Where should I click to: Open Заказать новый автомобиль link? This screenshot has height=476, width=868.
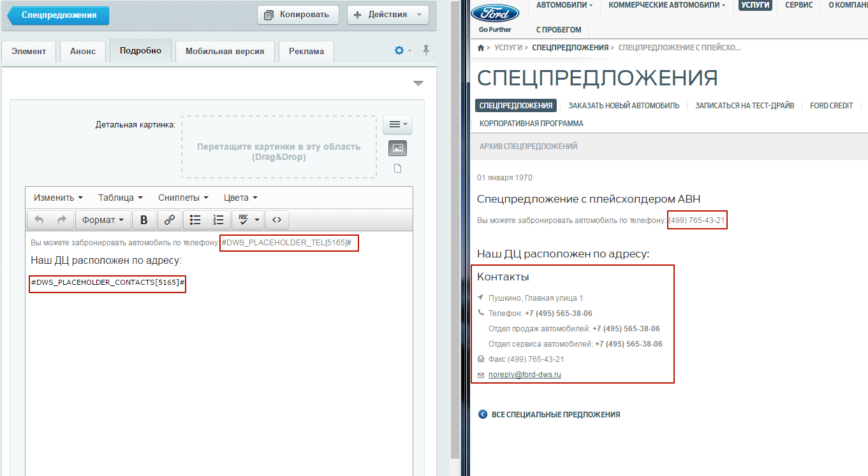tap(624, 106)
